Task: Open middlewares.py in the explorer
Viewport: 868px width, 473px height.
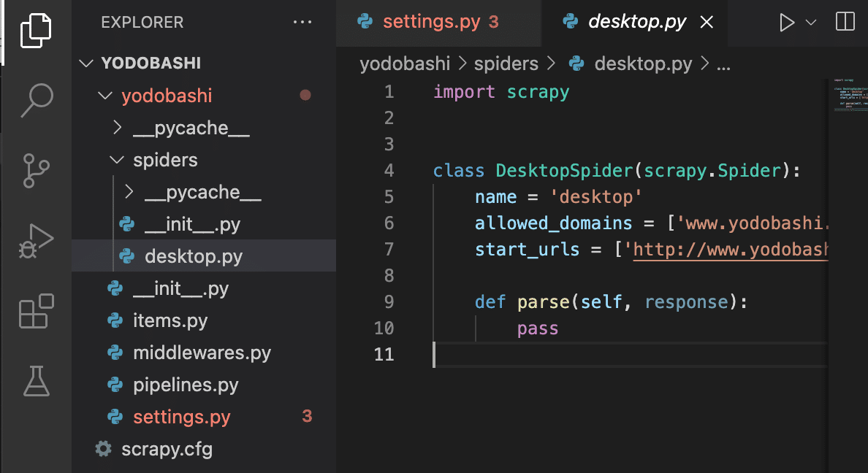Action: pyautogui.click(x=202, y=353)
